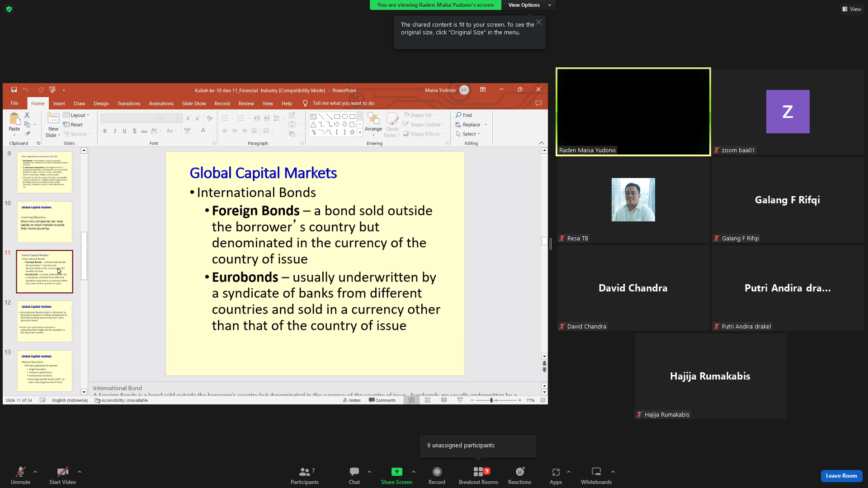Switch to Normal view in status bar

coord(411,400)
